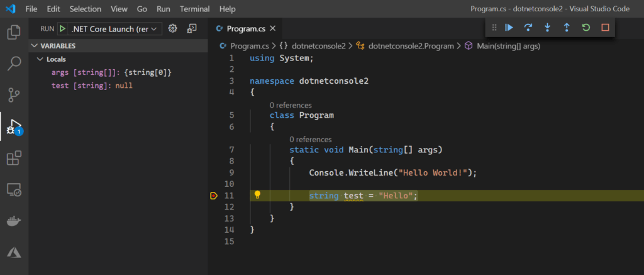Open the Search view in activity bar

[14, 64]
